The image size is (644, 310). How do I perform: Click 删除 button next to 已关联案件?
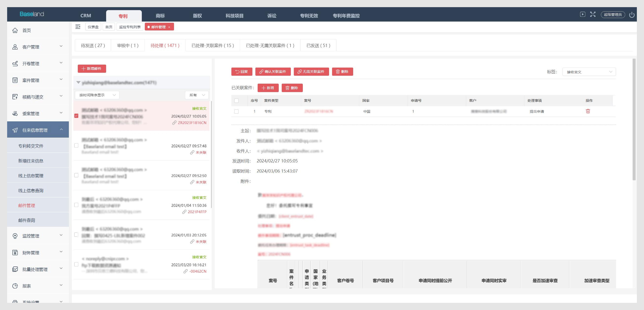point(292,88)
